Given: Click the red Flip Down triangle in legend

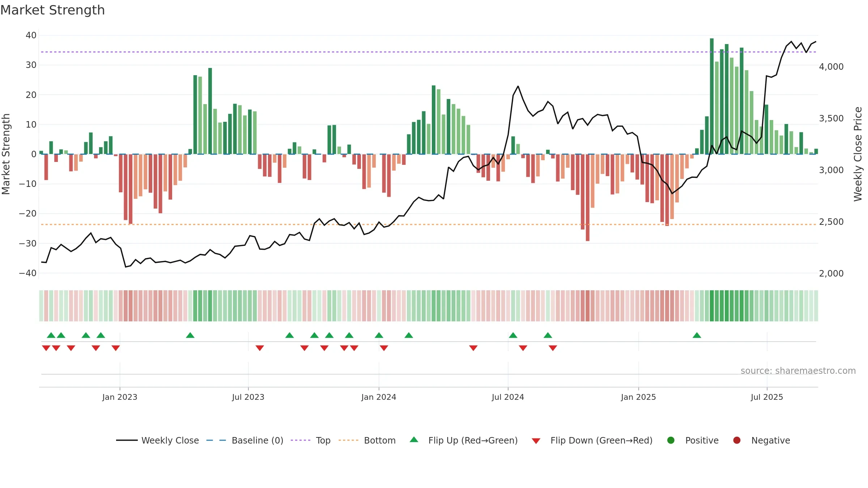Looking at the screenshot, I should coord(536,441).
